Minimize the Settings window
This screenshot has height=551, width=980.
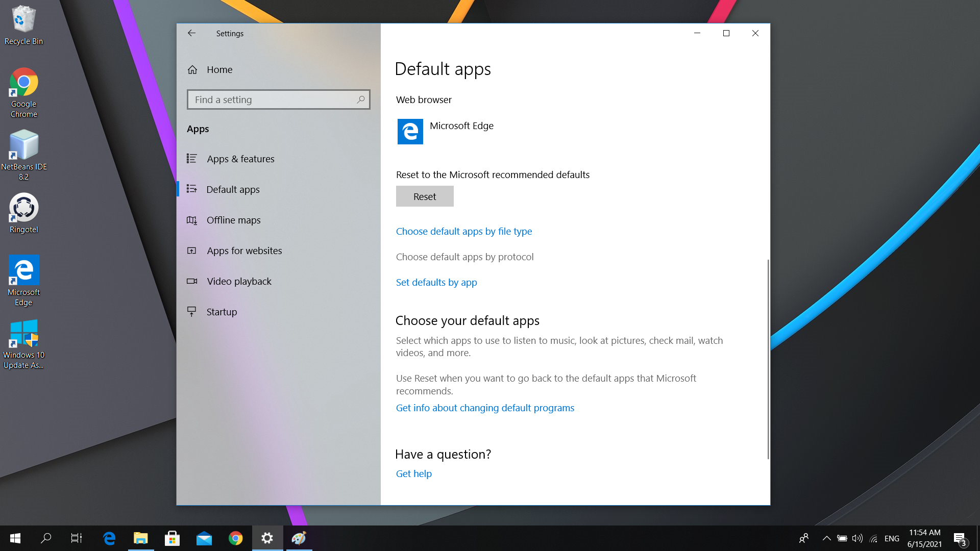click(697, 33)
